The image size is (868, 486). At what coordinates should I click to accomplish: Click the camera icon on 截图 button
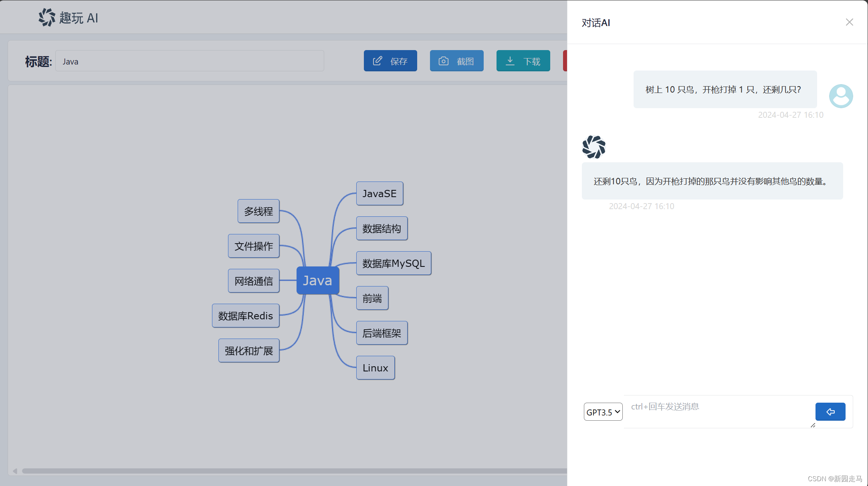click(443, 61)
